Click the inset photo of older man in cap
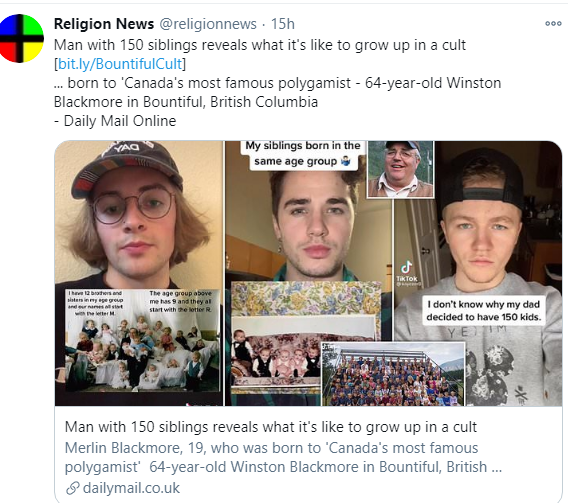 [x=401, y=169]
